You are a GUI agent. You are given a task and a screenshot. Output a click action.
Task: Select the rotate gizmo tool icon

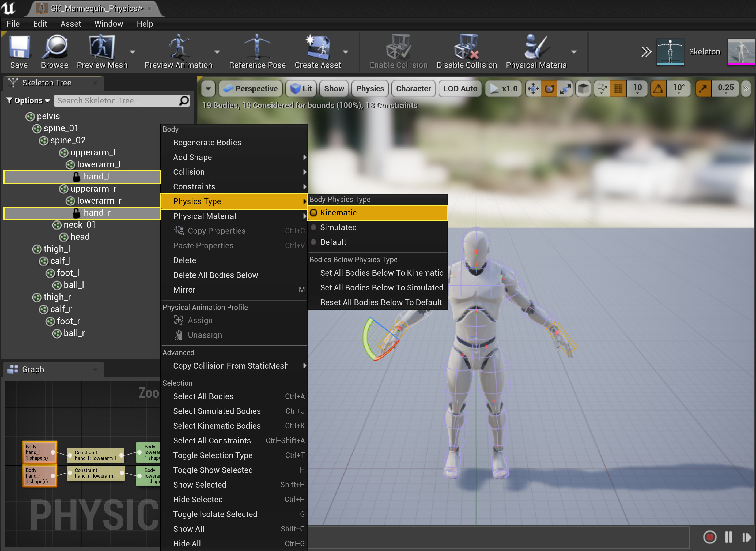pos(549,89)
